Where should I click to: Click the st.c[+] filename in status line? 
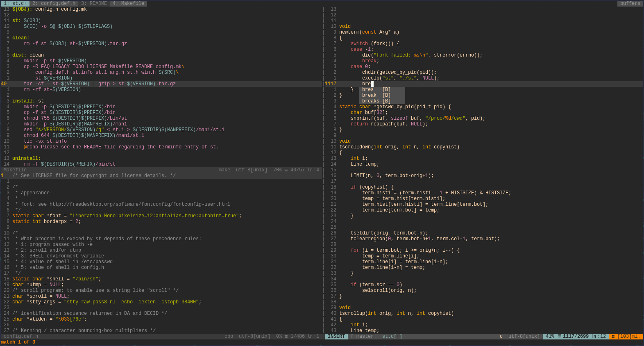pos(392,336)
